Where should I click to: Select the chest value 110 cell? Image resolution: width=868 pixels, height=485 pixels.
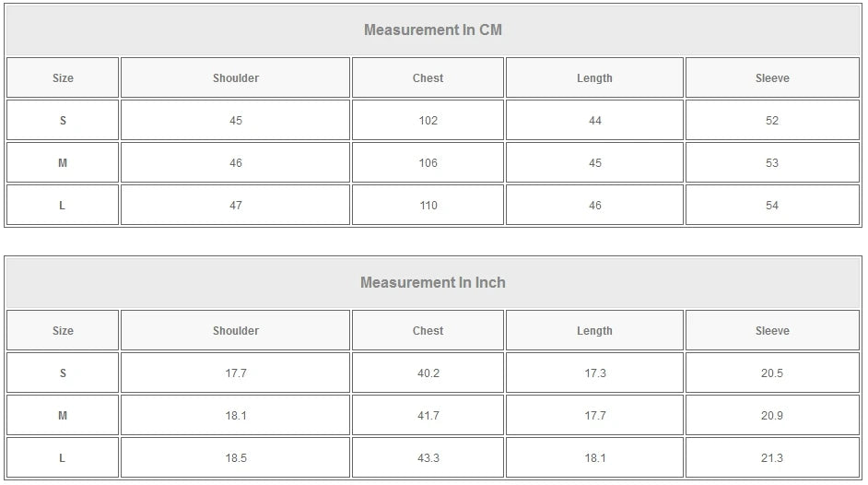[428, 206]
